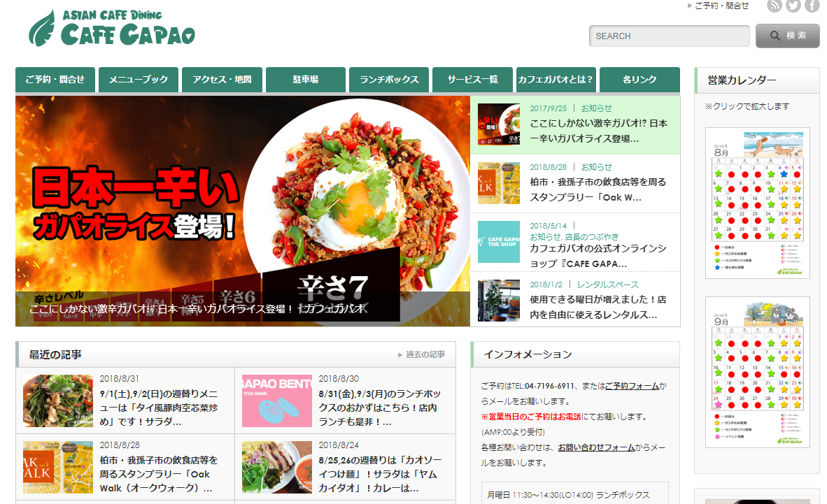
Task: Open the ランチボックス nav tab
Action: point(389,80)
